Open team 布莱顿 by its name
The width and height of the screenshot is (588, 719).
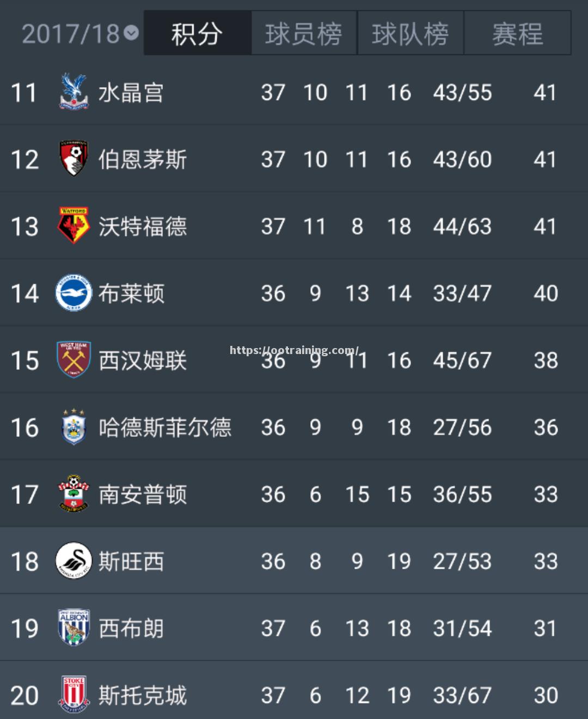(131, 294)
